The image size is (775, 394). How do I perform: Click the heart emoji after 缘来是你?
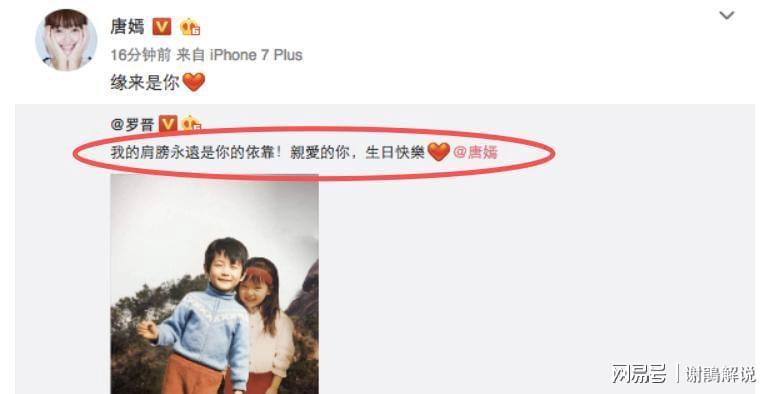[x=193, y=82]
